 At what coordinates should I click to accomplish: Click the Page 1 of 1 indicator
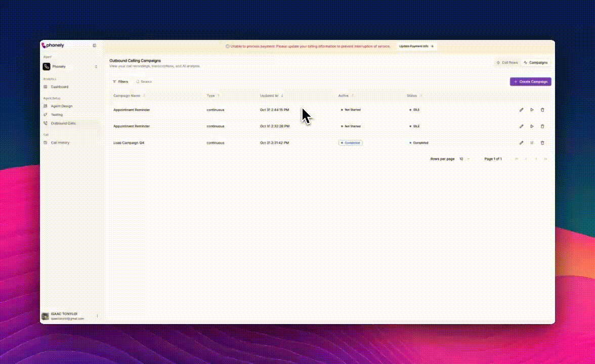point(493,159)
